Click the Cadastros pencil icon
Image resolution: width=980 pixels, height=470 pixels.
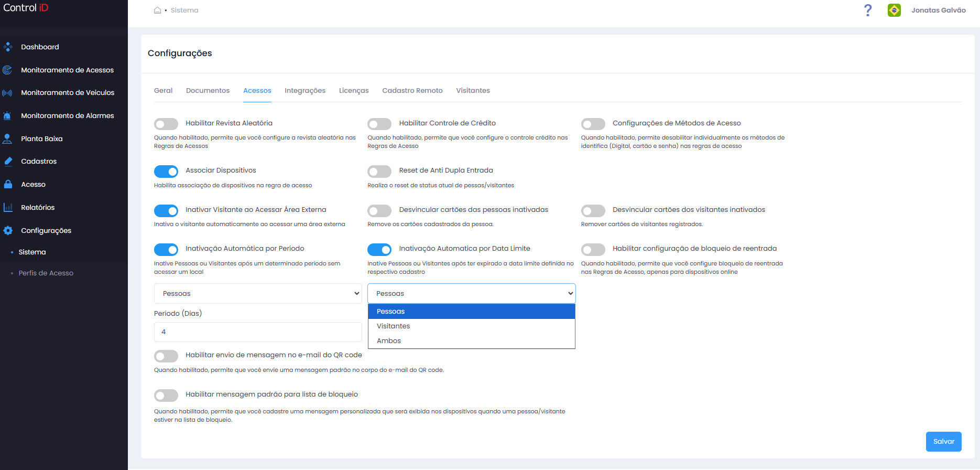(x=8, y=162)
